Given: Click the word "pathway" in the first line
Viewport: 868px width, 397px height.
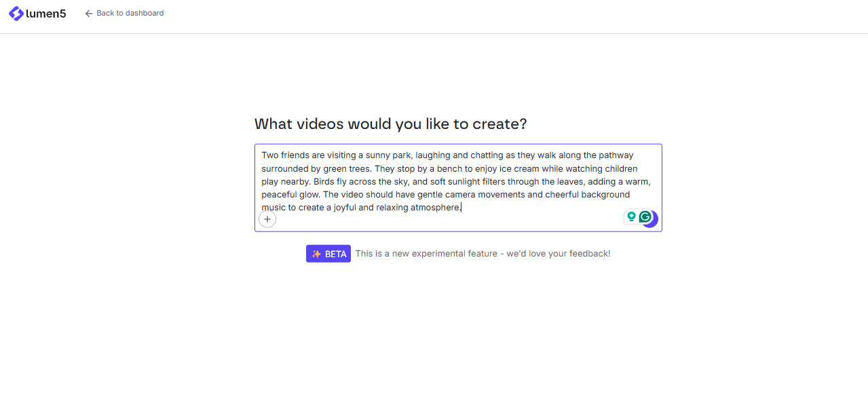Looking at the screenshot, I should [616, 155].
